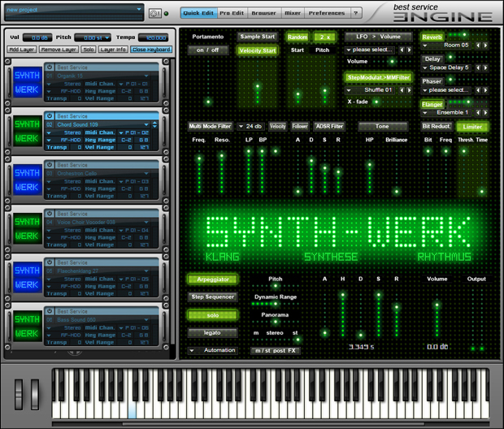Toggle the Reverb effect button

click(432, 37)
